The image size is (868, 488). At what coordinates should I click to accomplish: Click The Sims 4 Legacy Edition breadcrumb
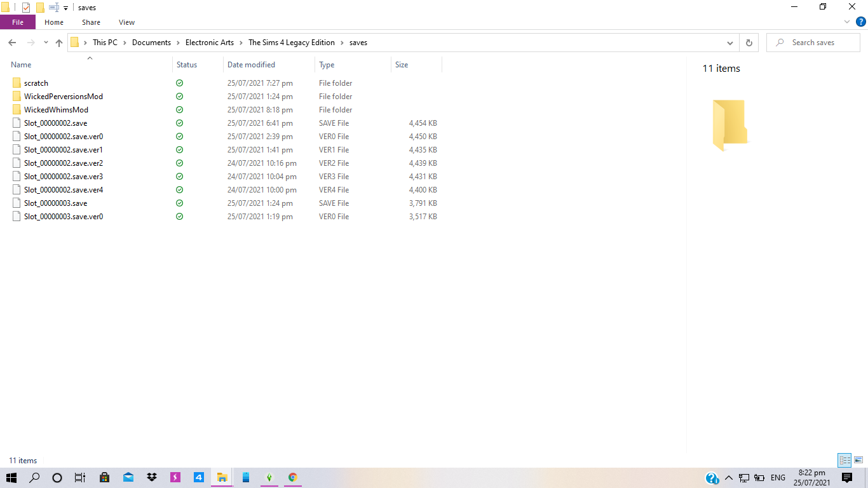[292, 43]
